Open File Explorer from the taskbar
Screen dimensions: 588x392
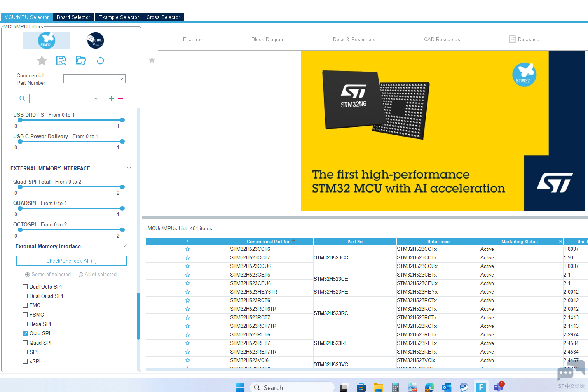point(378,387)
